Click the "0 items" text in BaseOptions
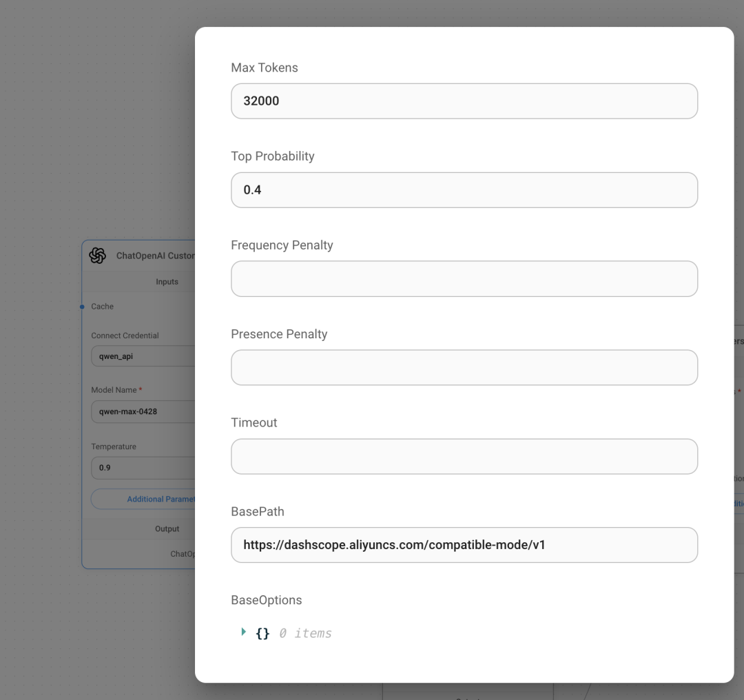744x700 pixels. coord(305,633)
